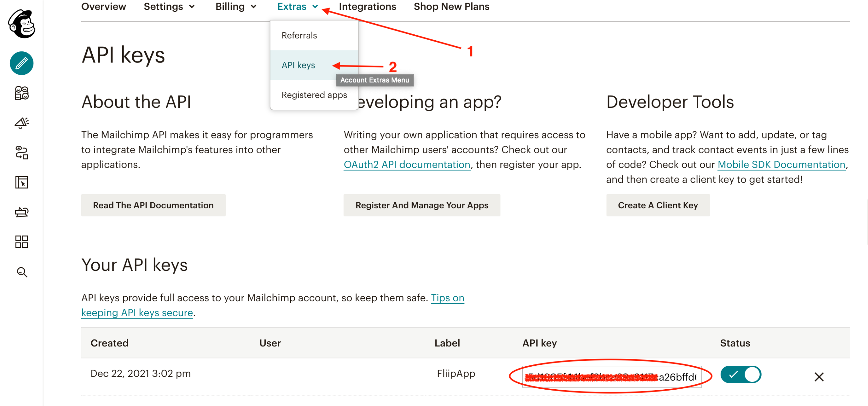Select Registered apps menu item
The height and width of the screenshot is (406, 868).
(314, 95)
